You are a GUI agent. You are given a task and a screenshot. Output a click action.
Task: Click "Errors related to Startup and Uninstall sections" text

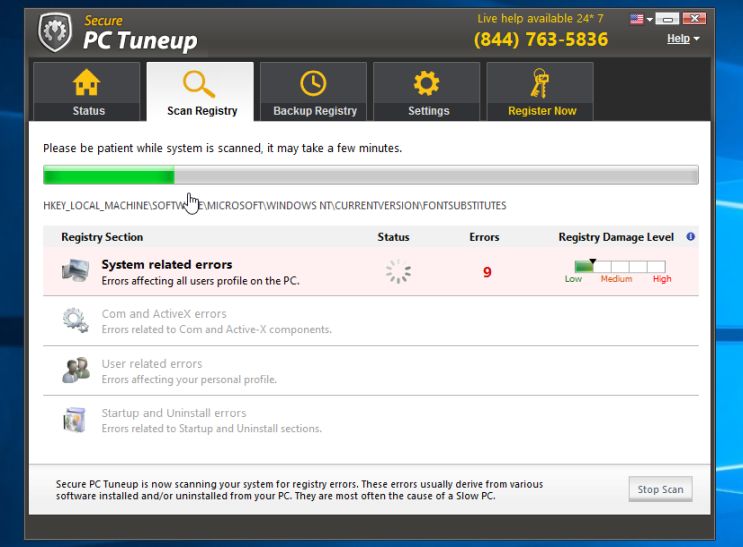[x=211, y=428]
